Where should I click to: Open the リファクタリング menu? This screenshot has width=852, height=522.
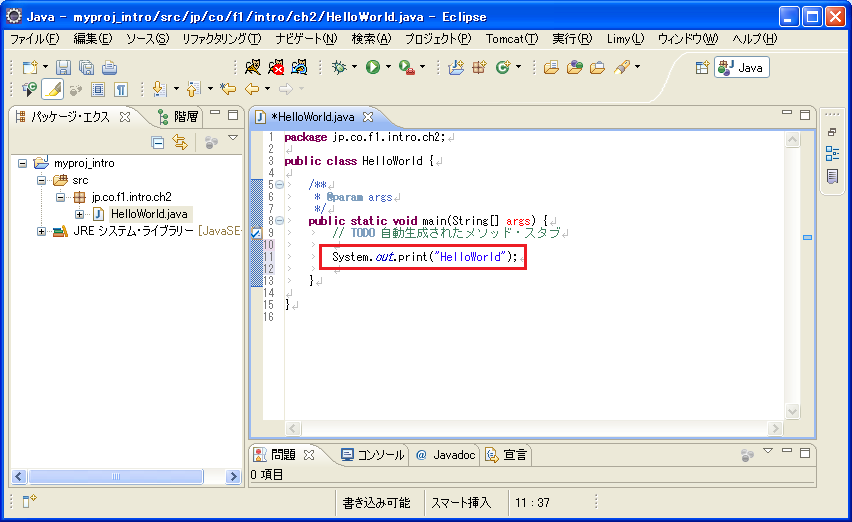click(x=221, y=39)
